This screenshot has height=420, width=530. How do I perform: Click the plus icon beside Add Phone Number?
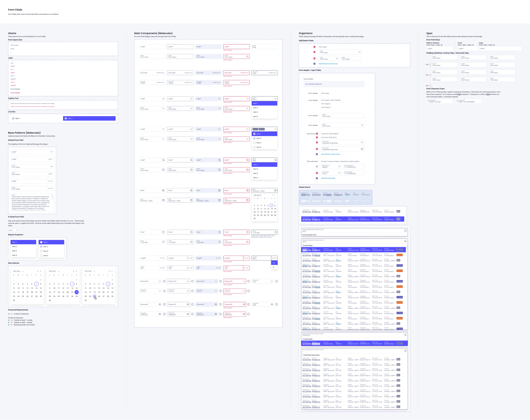coord(317,178)
